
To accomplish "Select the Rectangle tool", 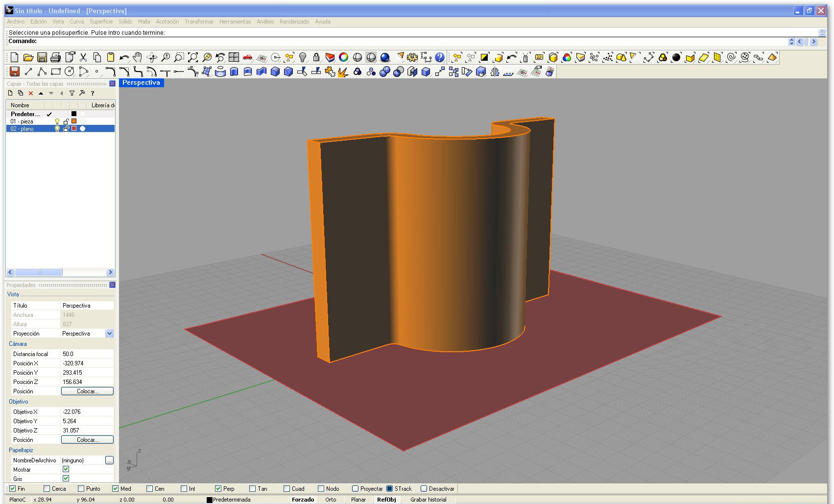I will [56, 72].
